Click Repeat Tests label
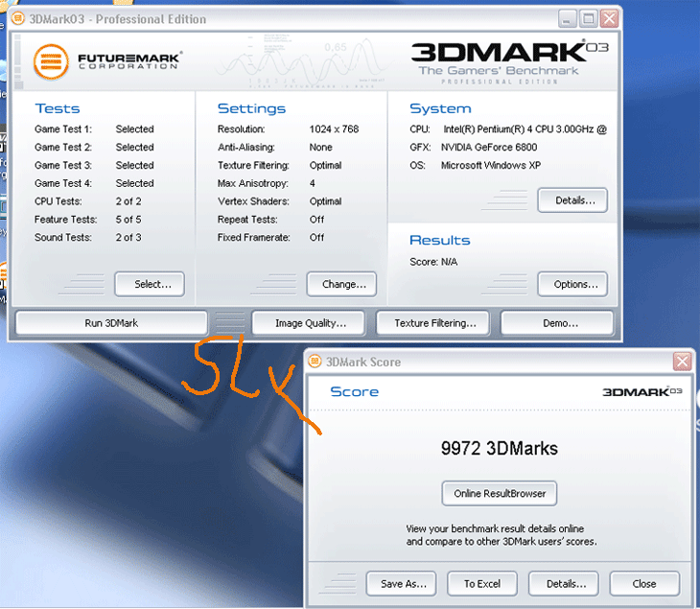 (247, 220)
